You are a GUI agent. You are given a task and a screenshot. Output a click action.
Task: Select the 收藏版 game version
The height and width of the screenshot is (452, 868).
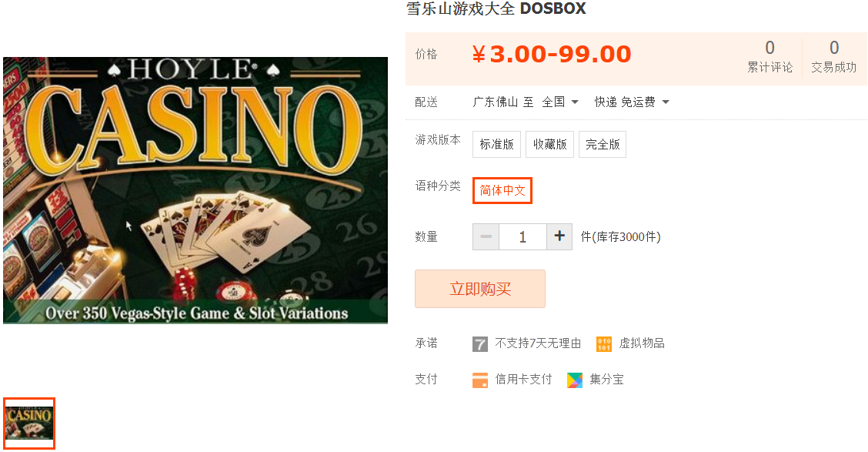click(549, 144)
